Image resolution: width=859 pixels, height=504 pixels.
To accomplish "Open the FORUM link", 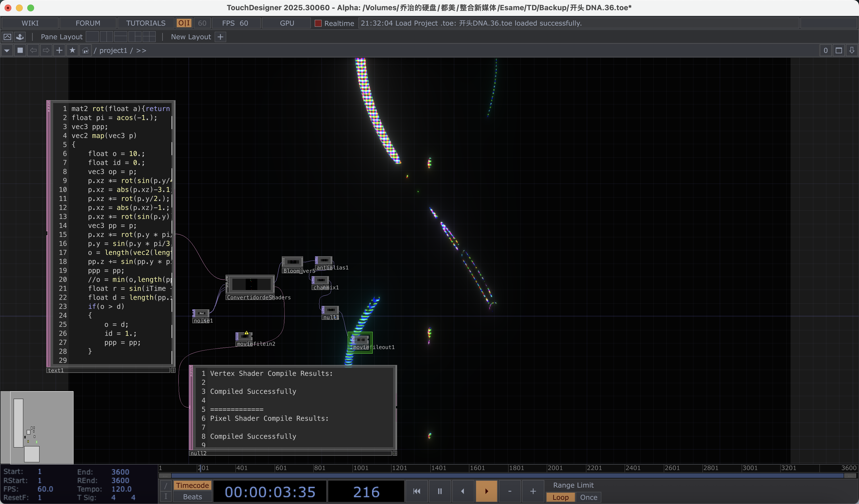I will click(88, 23).
